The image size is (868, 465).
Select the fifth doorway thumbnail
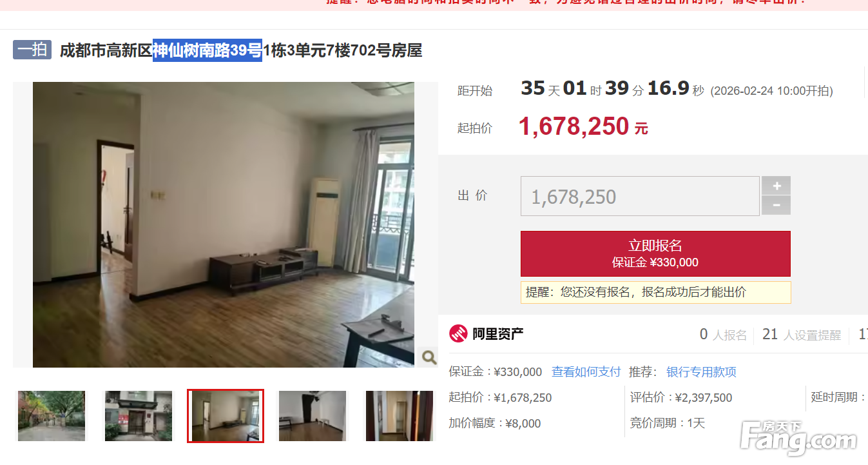(x=400, y=416)
